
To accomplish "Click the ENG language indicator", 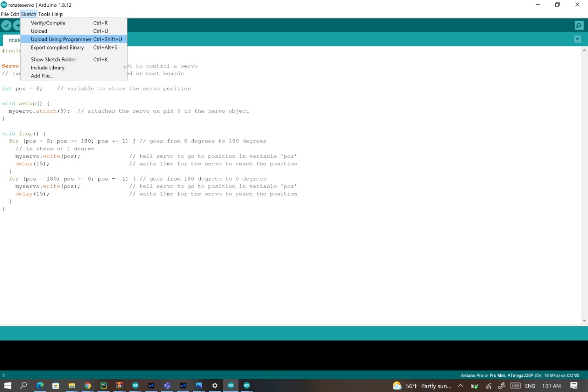I will click(x=530, y=386).
